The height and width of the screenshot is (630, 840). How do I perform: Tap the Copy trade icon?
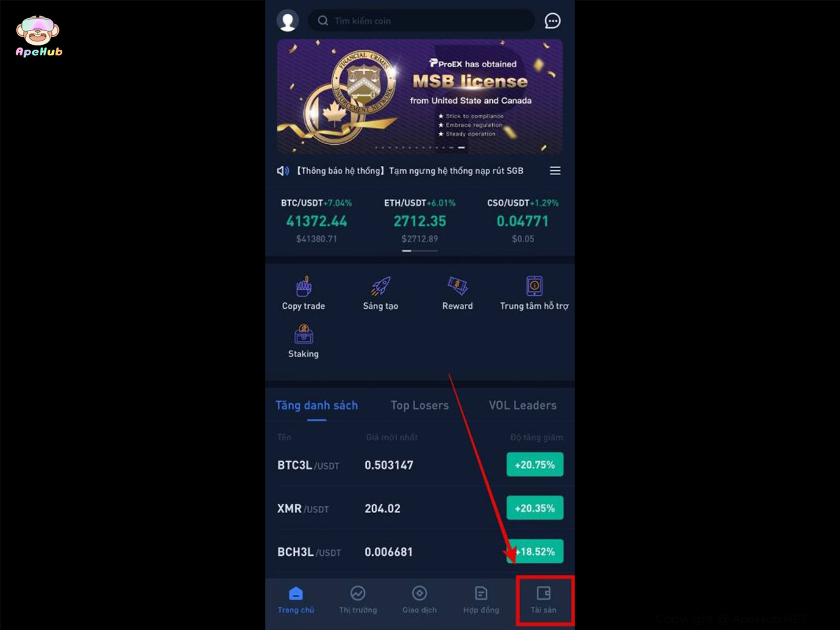[x=303, y=286]
